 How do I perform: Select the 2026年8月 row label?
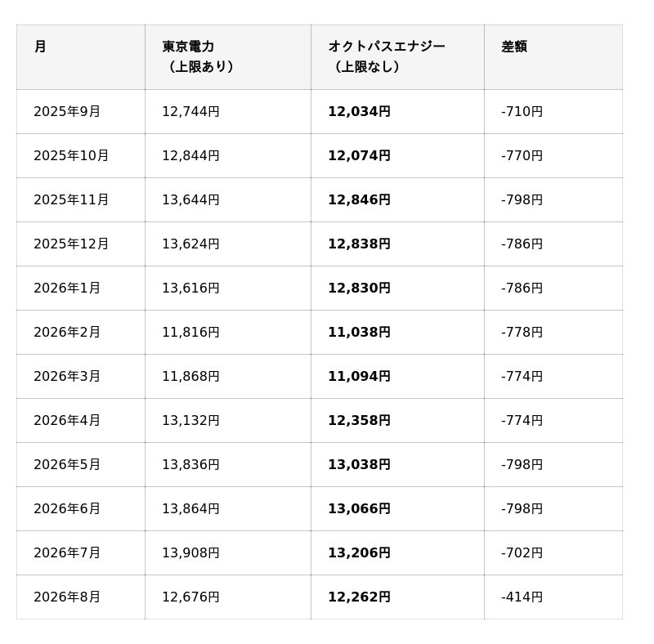coord(67,597)
